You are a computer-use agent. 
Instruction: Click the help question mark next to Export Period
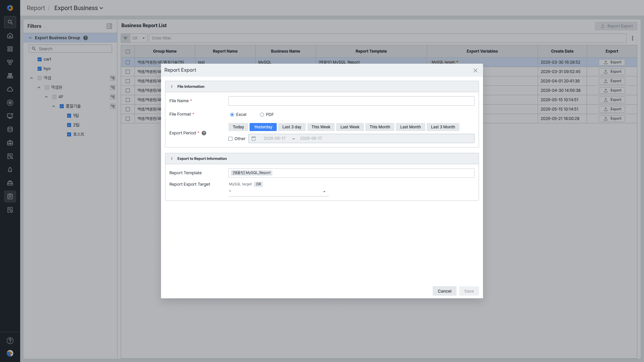[x=204, y=133]
